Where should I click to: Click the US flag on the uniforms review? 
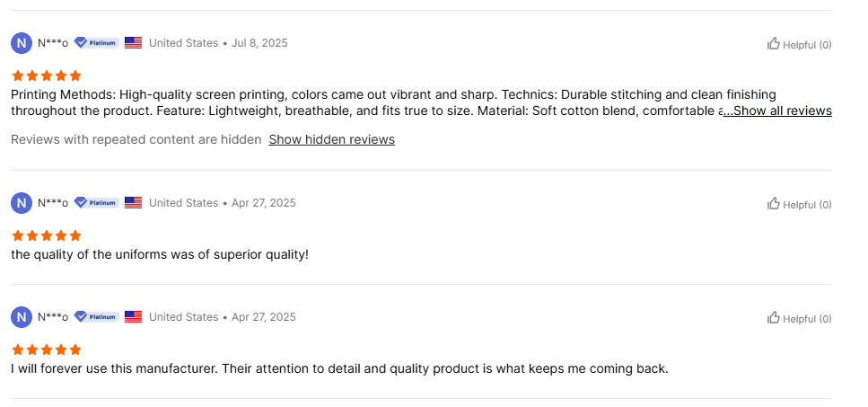[x=134, y=203]
